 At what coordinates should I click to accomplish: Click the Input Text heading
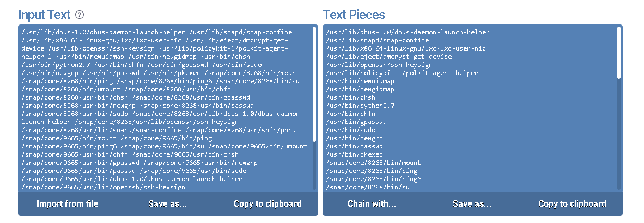click(45, 15)
